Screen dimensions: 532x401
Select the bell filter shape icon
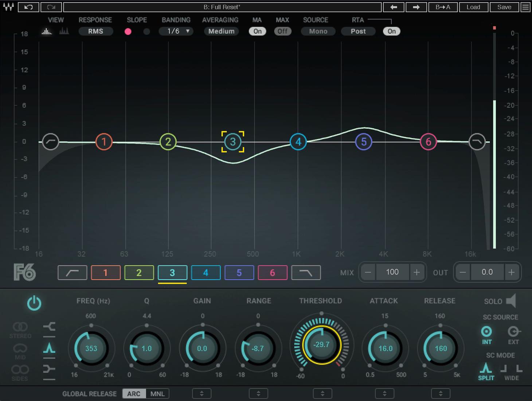pyautogui.click(x=49, y=348)
